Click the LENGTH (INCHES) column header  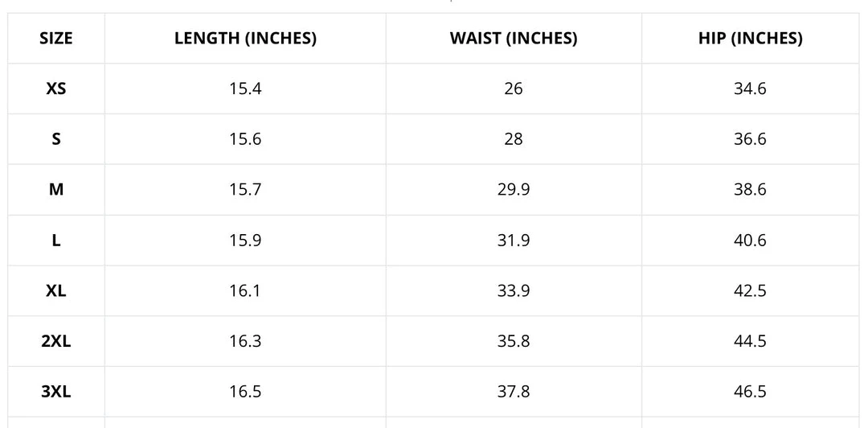click(x=245, y=39)
